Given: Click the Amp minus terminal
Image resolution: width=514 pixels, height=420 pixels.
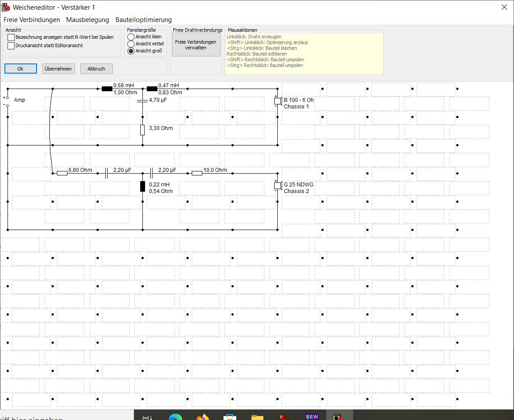Looking at the screenshot, I should [x=7, y=105].
